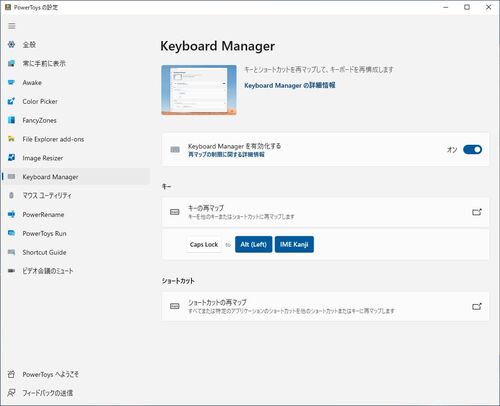500x406 pixels.
Task: Maximize the PowerToys settings window
Action: 467,7
